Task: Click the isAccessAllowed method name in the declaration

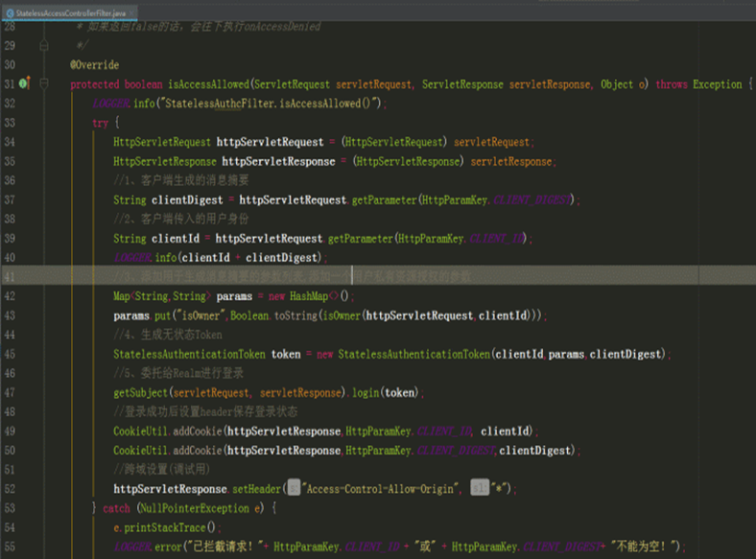Action: pos(208,84)
